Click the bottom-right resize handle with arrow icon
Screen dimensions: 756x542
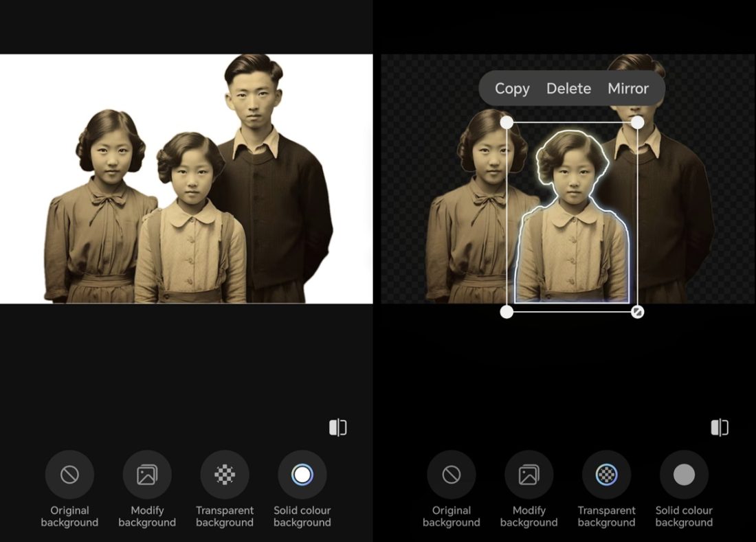(x=638, y=312)
